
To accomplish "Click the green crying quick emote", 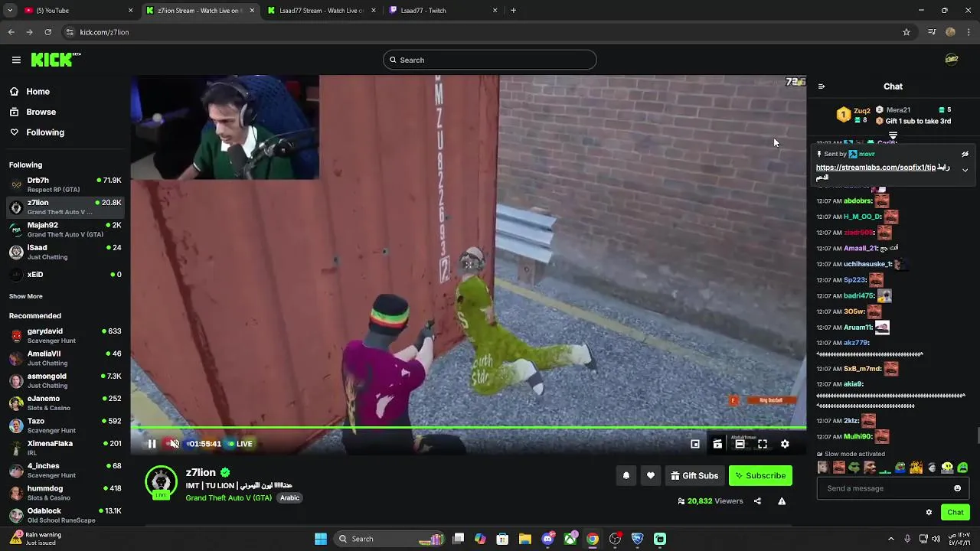I will pyautogui.click(x=962, y=467).
